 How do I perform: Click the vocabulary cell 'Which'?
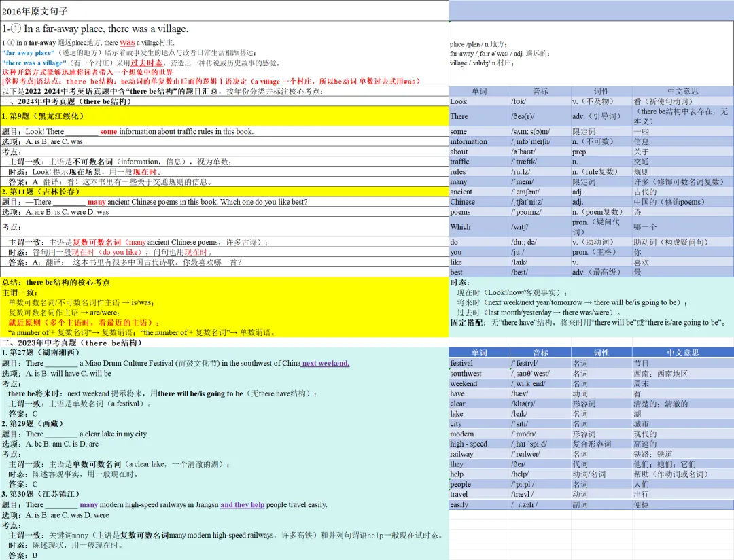tap(479, 226)
